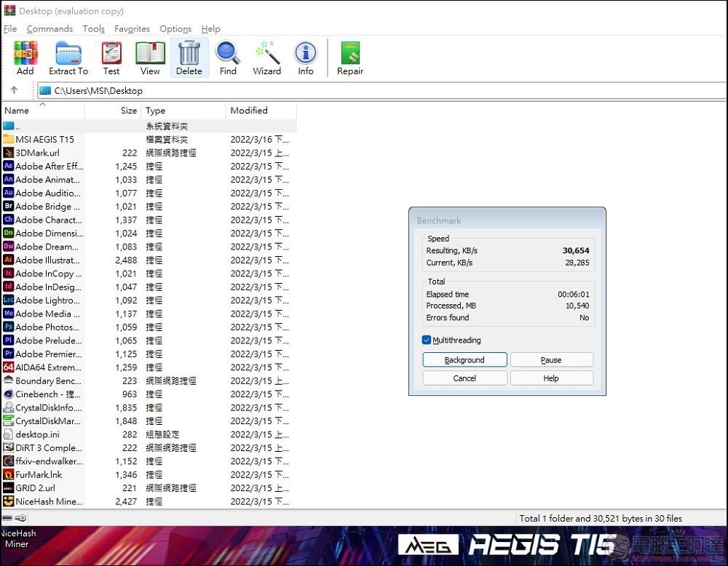Viewport: 728px width, 566px height.
Task: Click the up arrow to go to parent folder
Action: (15, 90)
